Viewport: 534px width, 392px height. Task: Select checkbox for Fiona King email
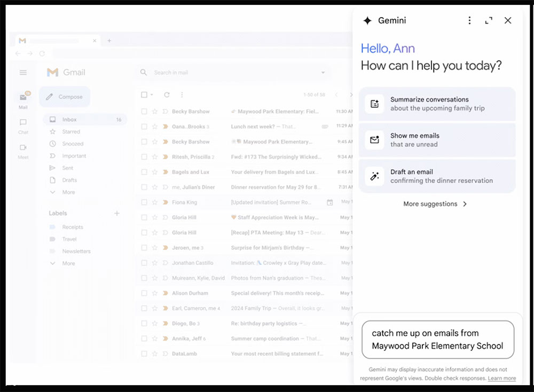pos(144,202)
